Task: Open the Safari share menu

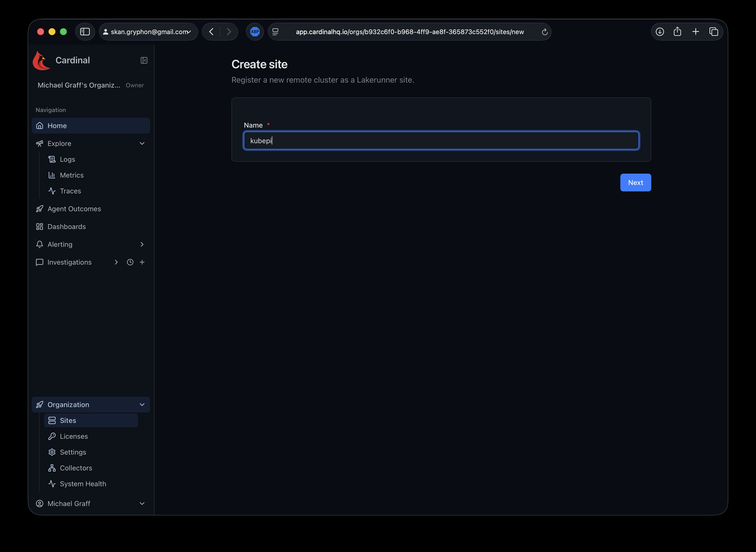Action: [x=678, y=32]
